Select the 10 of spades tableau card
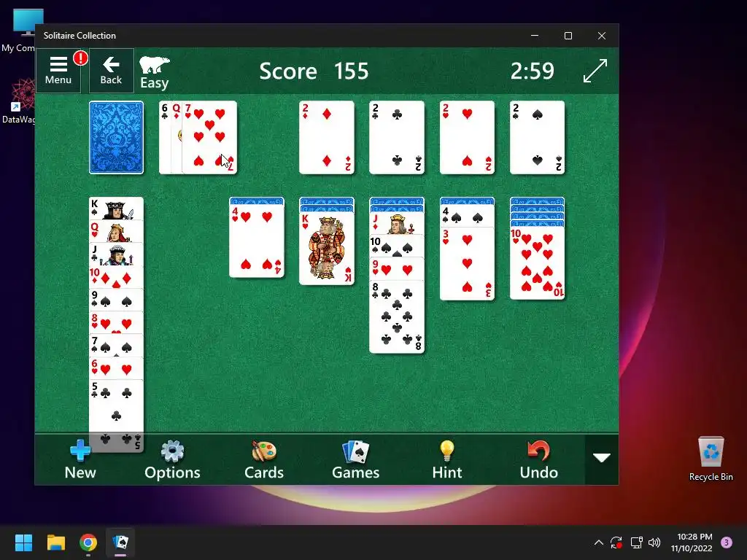Image resolution: width=747 pixels, height=560 pixels. (x=396, y=246)
